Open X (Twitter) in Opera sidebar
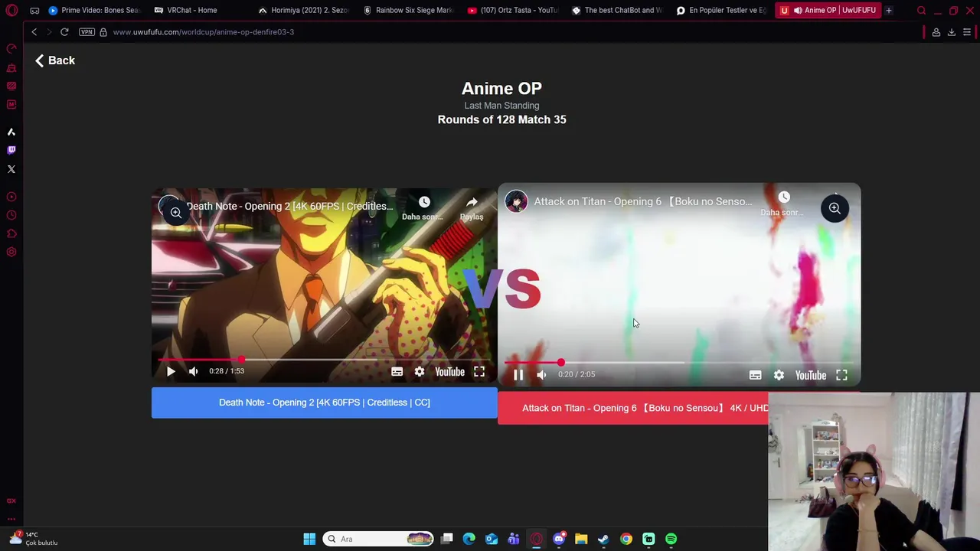 (x=11, y=169)
